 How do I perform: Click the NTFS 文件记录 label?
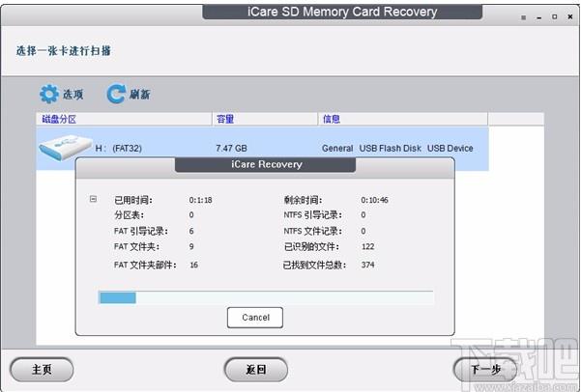pyautogui.click(x=313, y=232)
